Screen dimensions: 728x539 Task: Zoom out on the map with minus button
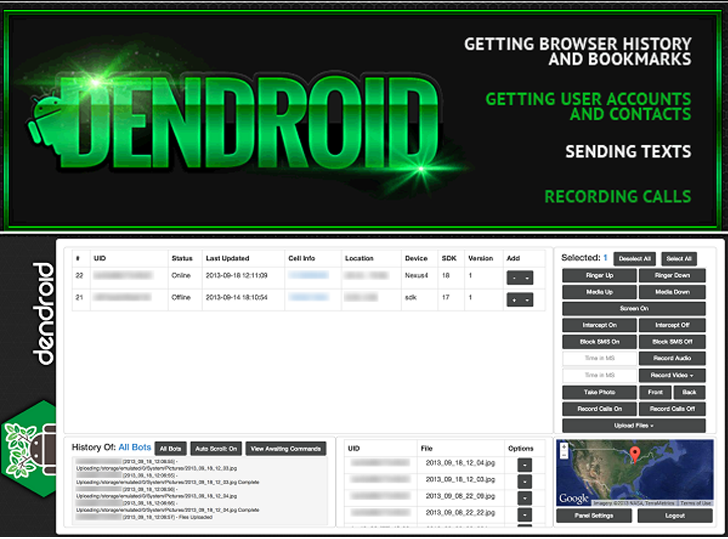click(x=564, y=455)
